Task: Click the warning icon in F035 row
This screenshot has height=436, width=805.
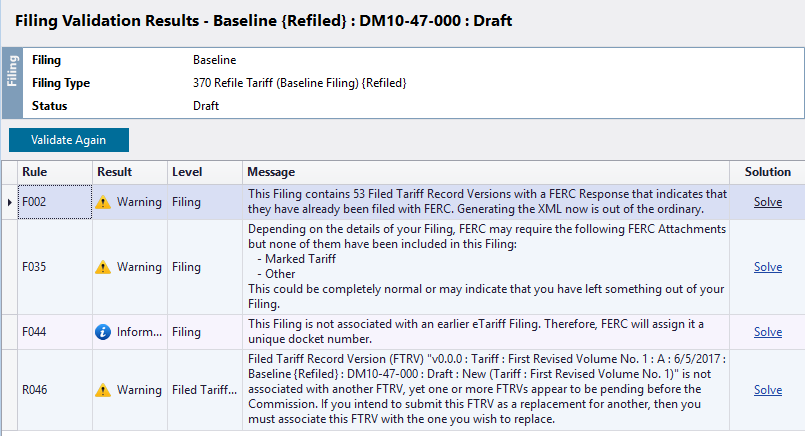Action: 103,267
